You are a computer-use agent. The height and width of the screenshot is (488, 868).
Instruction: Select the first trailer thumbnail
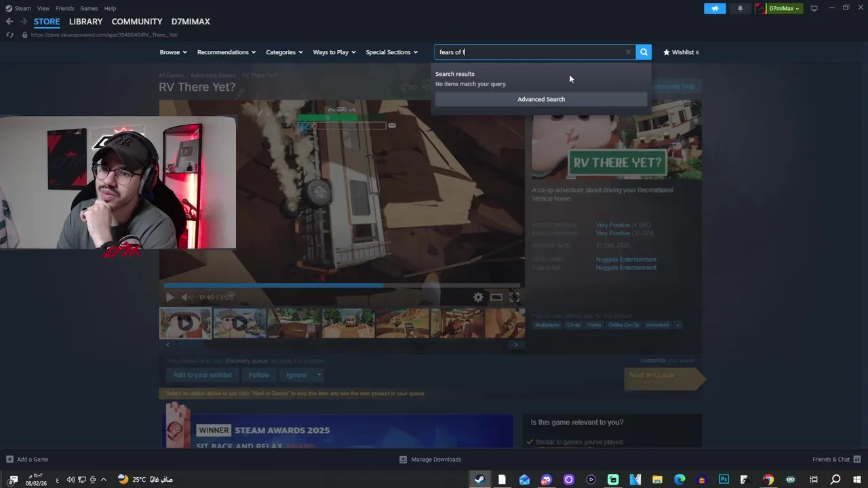185,323
